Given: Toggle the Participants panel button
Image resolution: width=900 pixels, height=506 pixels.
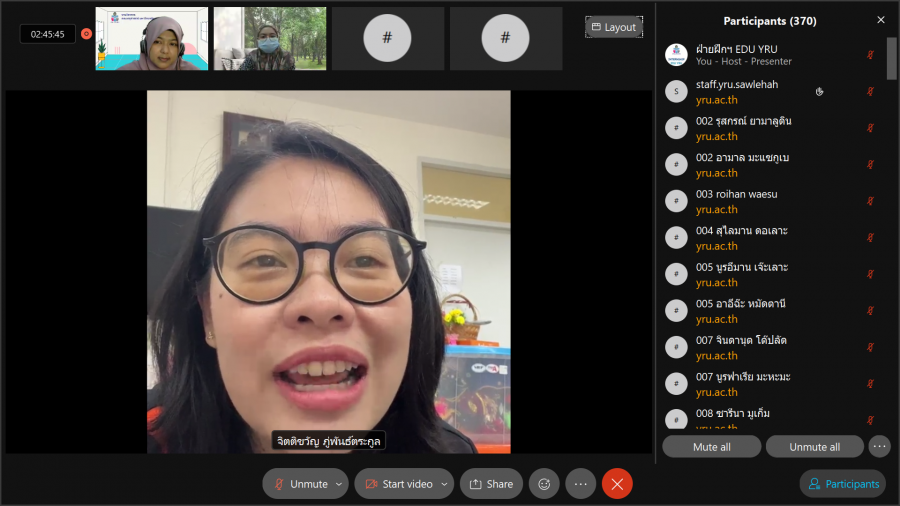Looking at the screenshot, I should point(842,484).
